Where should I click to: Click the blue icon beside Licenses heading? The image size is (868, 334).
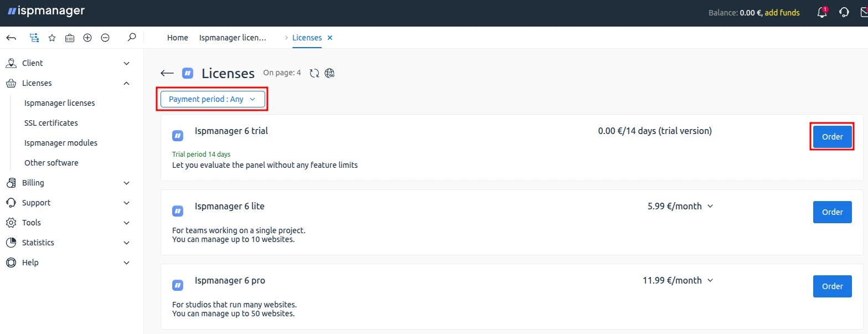188,73
